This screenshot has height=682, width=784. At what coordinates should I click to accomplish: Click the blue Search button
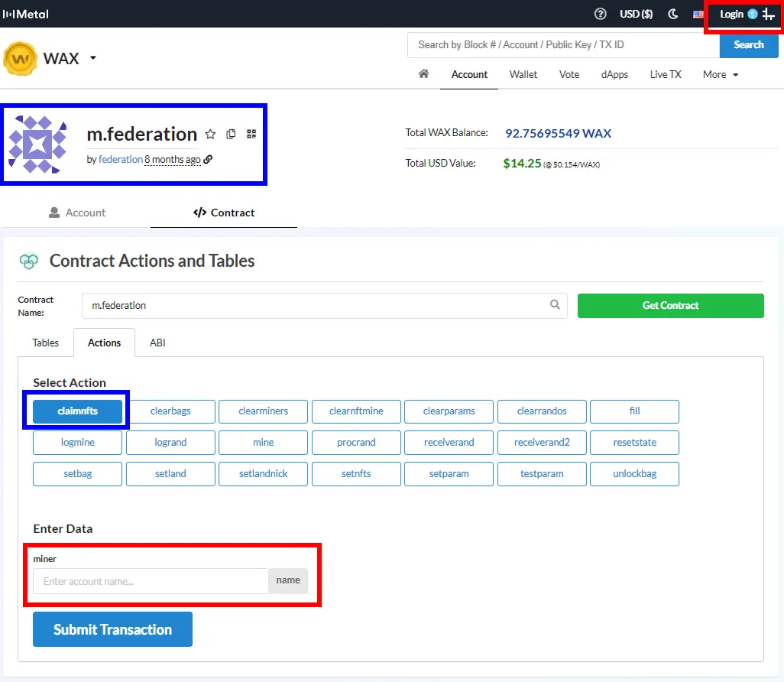coord(749,45)
